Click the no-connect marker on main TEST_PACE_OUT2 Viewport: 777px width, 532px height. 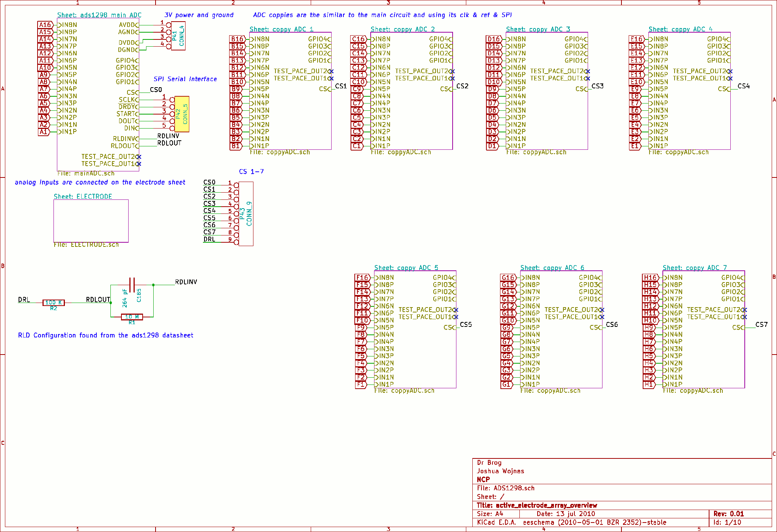point(139,157)
